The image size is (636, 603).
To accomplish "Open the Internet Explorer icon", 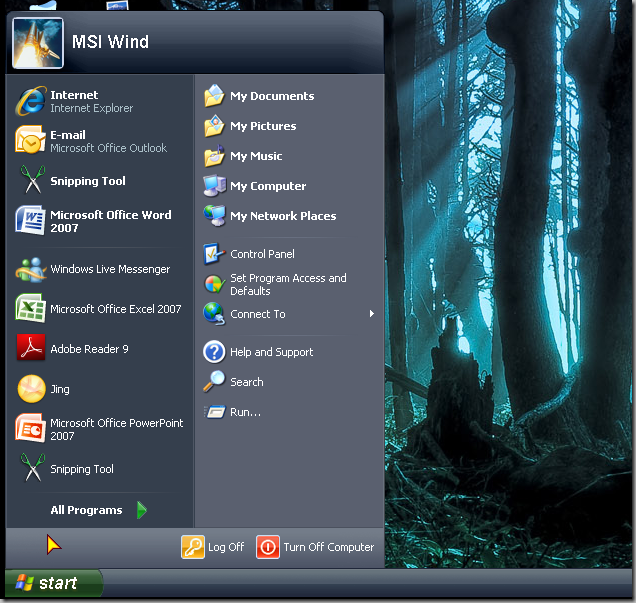I will [31, 101].
